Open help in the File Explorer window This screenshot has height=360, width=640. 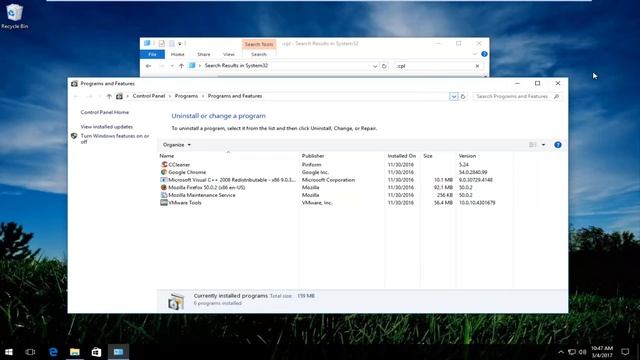[x=484, y=54]
